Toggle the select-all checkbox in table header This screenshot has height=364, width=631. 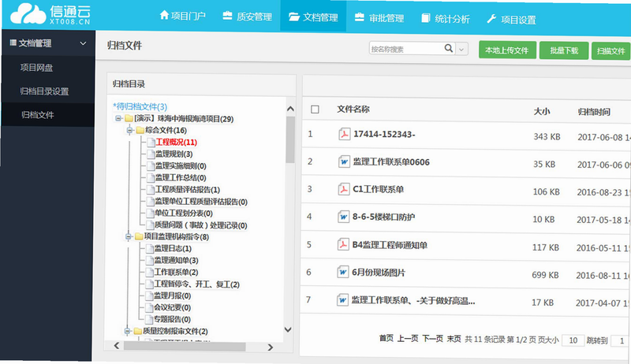(315, 110)
